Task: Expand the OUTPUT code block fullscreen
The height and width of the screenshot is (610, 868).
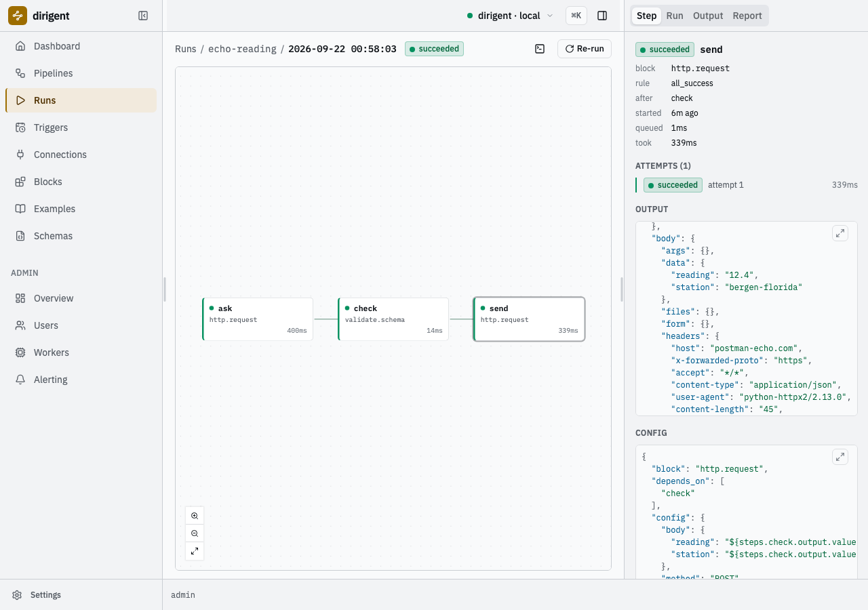Action: (x=840, y=233)
